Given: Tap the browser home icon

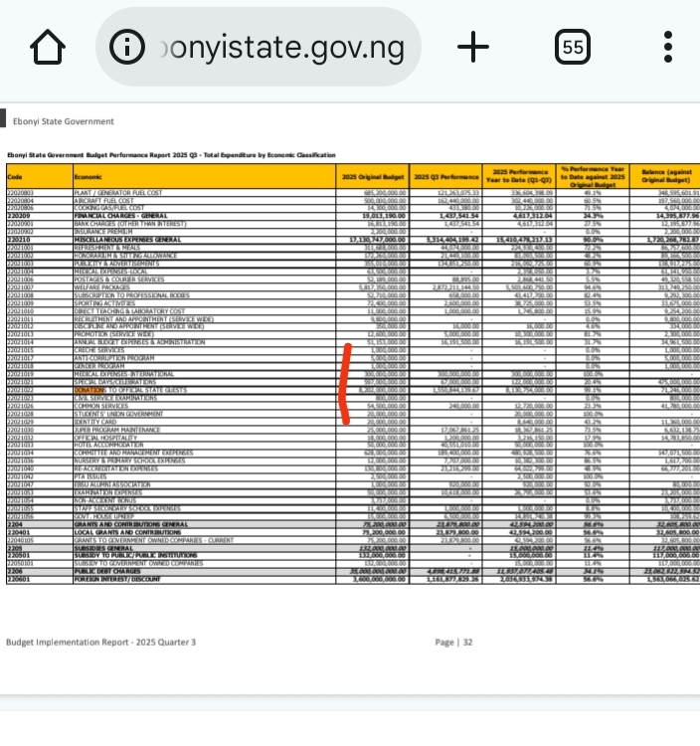Looking at the screenshot, I should tap(47, 47).
